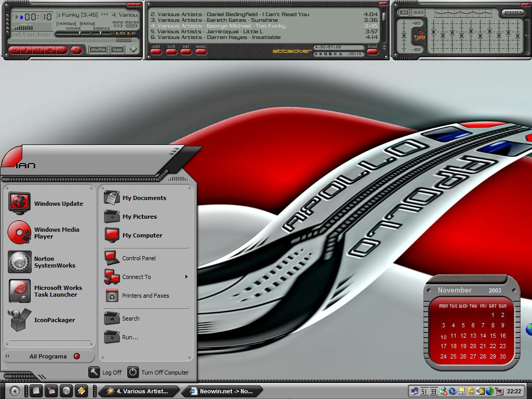Open Printers and Faxes
Screen dimensions: 532x399
145,296
